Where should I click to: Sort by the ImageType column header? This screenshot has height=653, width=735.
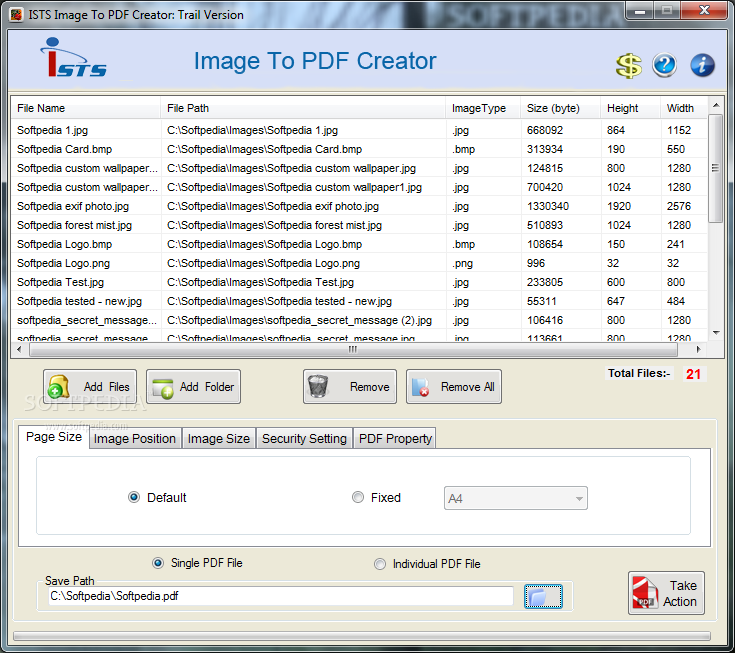tap(483, 108)
